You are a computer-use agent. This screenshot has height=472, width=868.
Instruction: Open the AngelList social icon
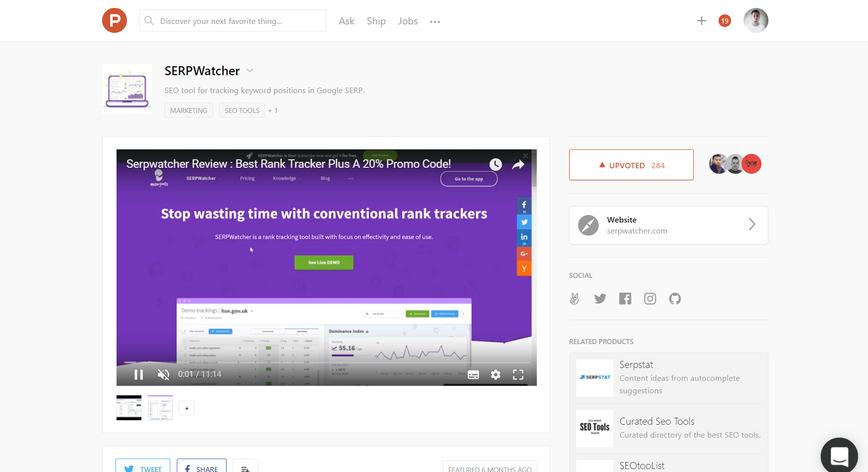[574, 299]
